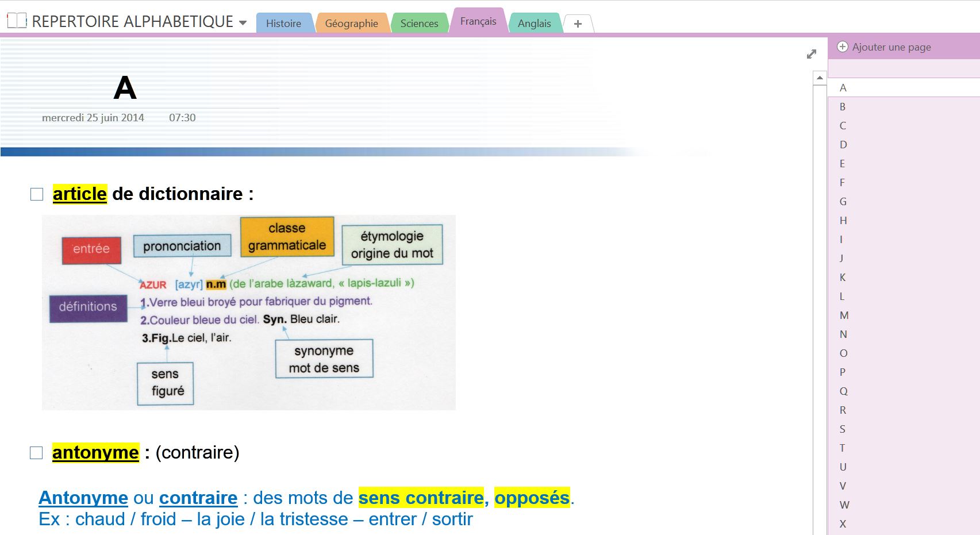Switch to the Histoire section tab
Screen dimensions: 980x535
(283, 24)
